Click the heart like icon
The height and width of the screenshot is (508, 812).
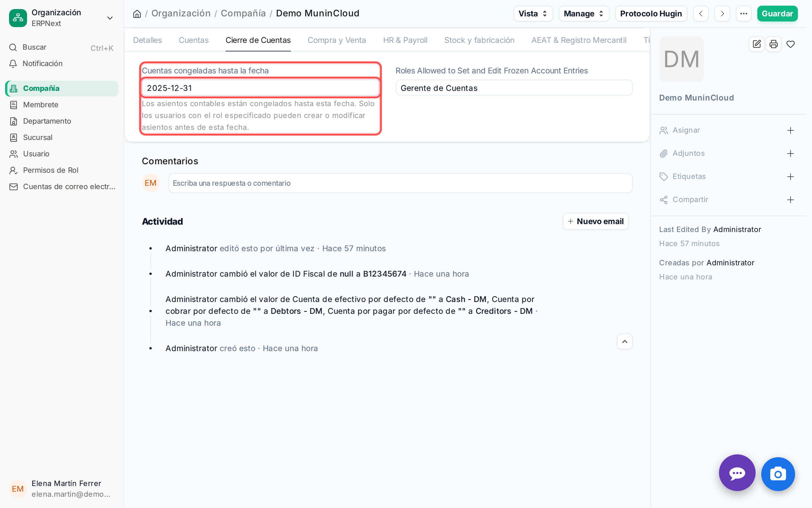[x=791, y=44]
